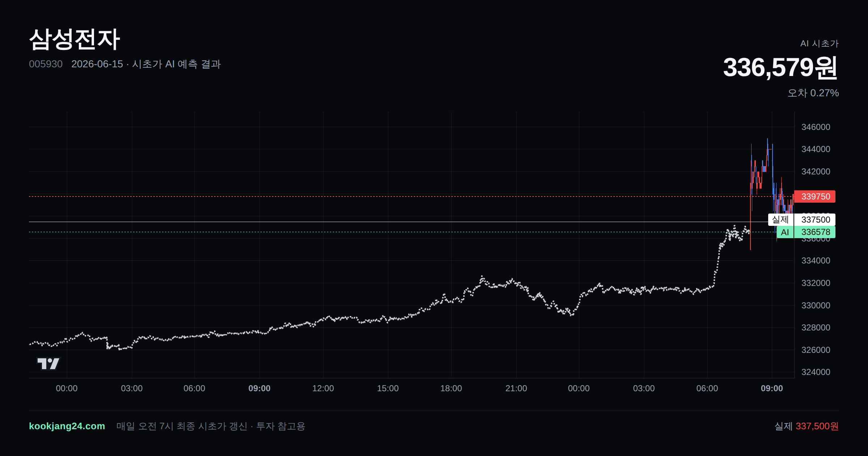This screenshot has width=868, height=456.
Task: Click the 21:00 time axis label
Action: [516, 388]
